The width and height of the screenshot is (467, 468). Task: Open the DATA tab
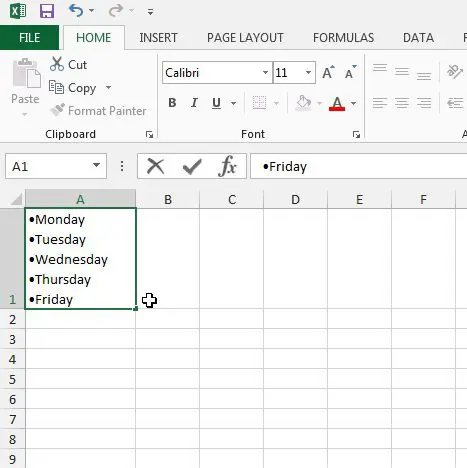click(x=418, y=38)
